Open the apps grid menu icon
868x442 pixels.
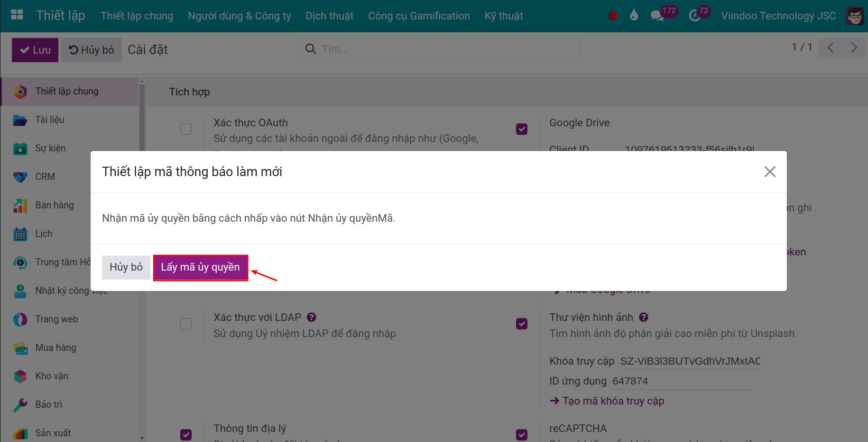pyautogui.click(x=17, y=15)
